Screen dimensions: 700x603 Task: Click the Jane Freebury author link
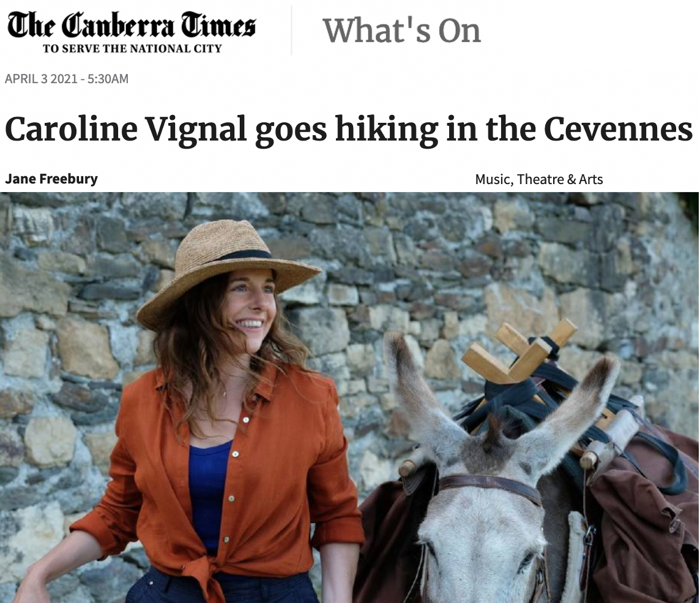pos(51,179)
